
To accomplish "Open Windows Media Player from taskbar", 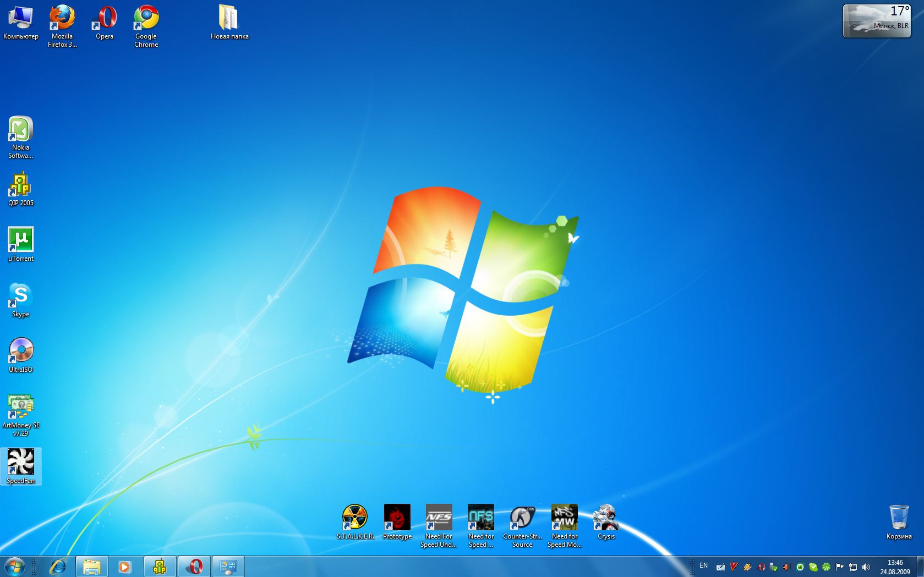I will 125,566.
